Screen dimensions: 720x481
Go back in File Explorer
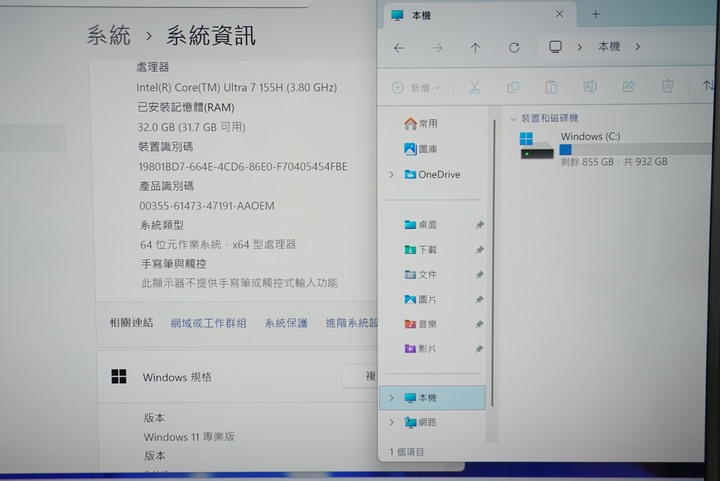[399, 48]
